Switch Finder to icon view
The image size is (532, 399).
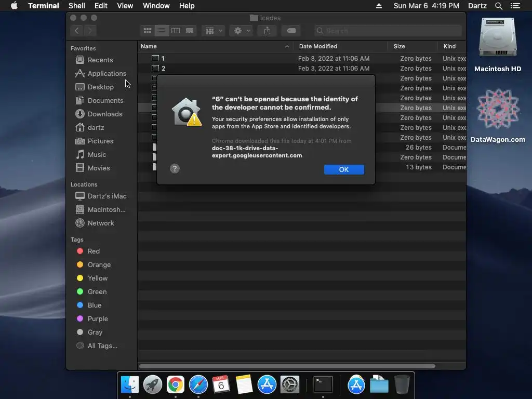(147, 31)
